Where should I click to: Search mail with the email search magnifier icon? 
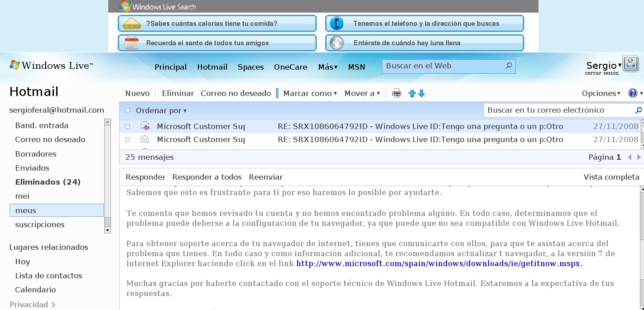(639, 110)
